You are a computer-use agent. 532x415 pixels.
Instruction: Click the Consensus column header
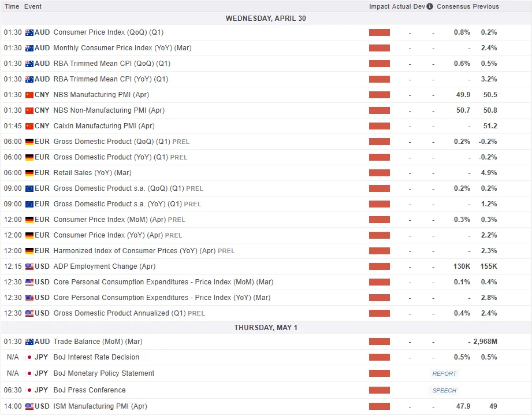tap(453, 6)
